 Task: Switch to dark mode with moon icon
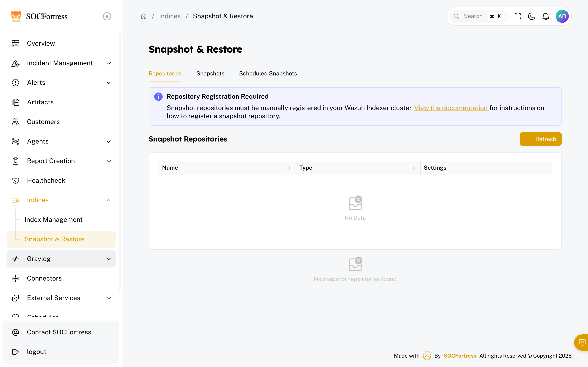click(532, 16)
